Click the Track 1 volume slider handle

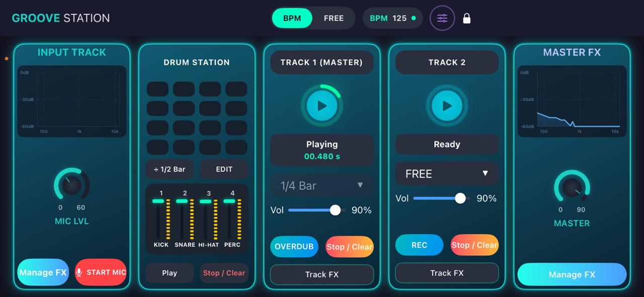335,210
